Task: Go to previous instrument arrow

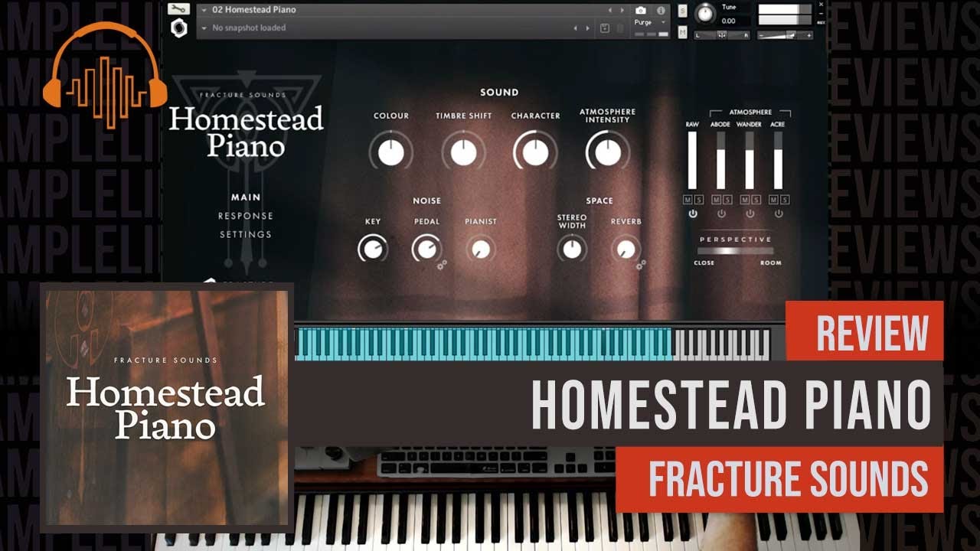Action: [x=610, y=10]
